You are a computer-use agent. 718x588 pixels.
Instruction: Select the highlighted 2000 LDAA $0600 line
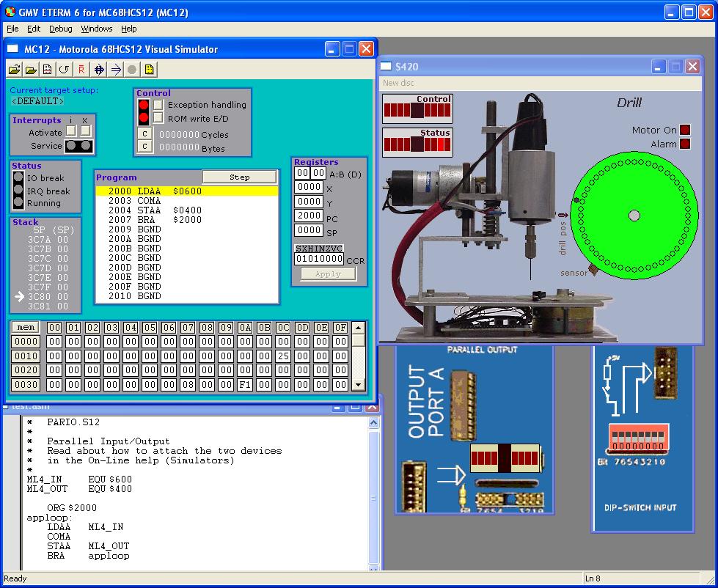187,191
